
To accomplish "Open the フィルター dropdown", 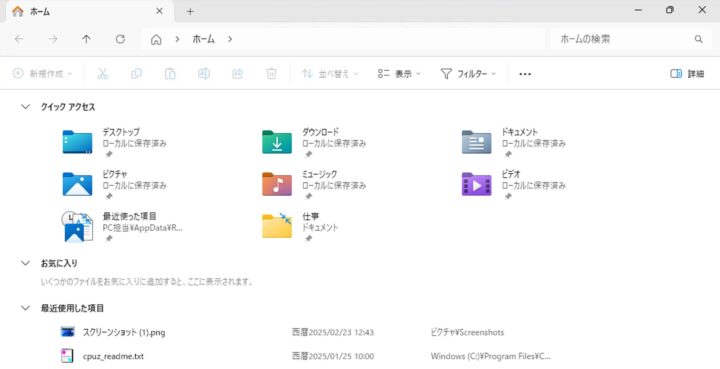I will 468,74.
